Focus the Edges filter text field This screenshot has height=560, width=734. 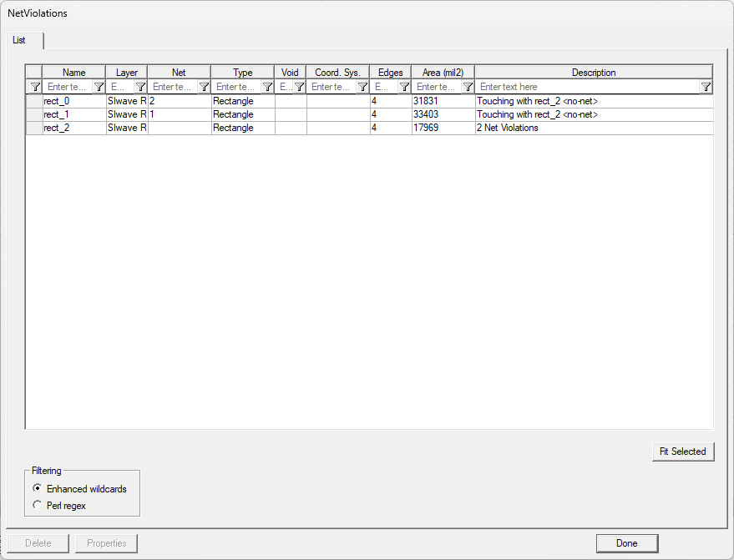point(385,87)
